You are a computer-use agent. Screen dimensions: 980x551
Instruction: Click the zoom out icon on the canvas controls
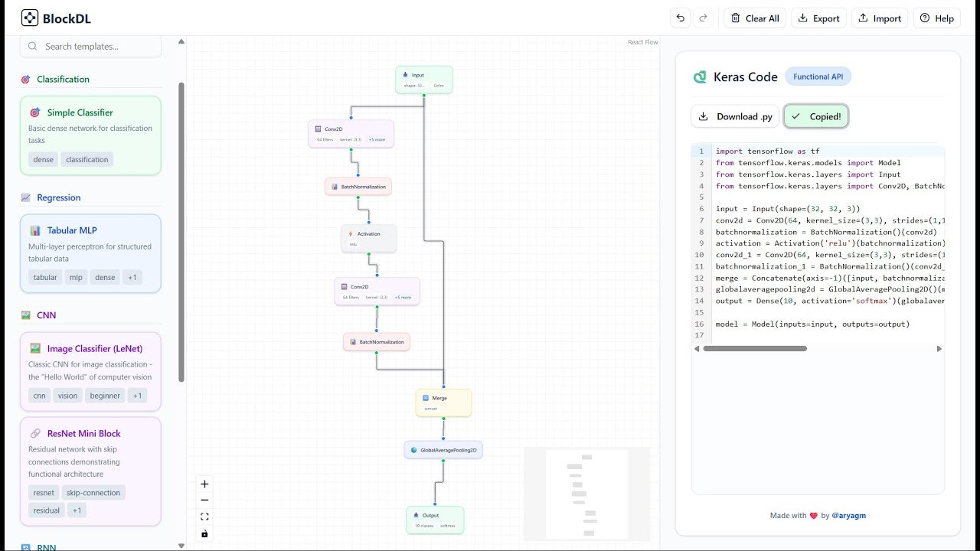(x=204, y=500)
